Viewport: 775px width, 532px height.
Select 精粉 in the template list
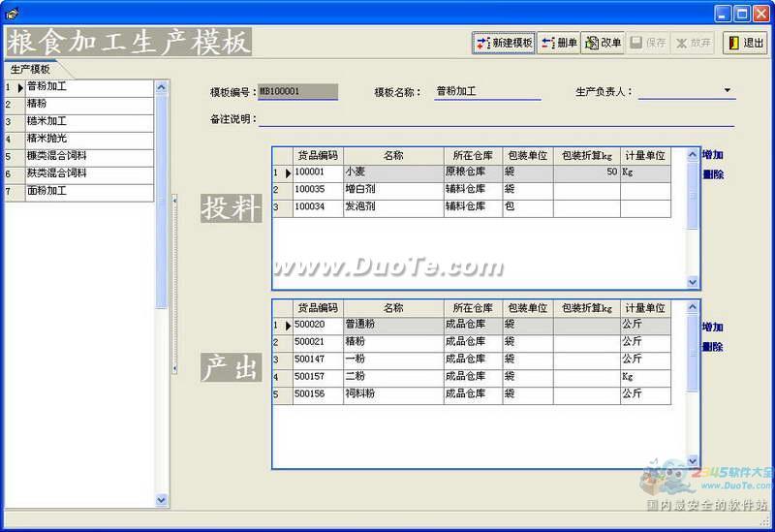(89, 105)
